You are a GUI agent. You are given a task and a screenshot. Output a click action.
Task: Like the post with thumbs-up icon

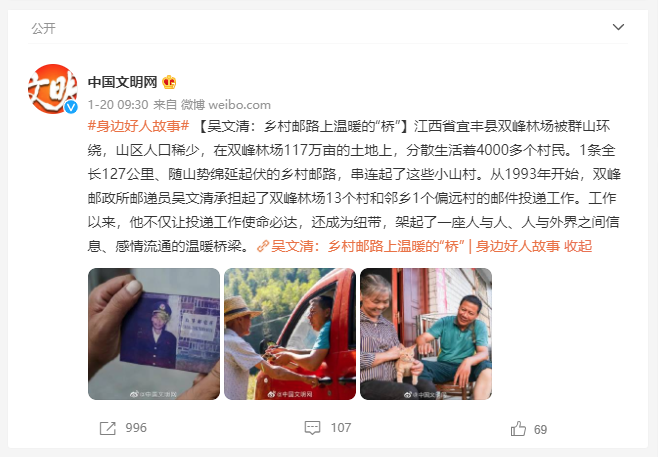tap(518, 428)
